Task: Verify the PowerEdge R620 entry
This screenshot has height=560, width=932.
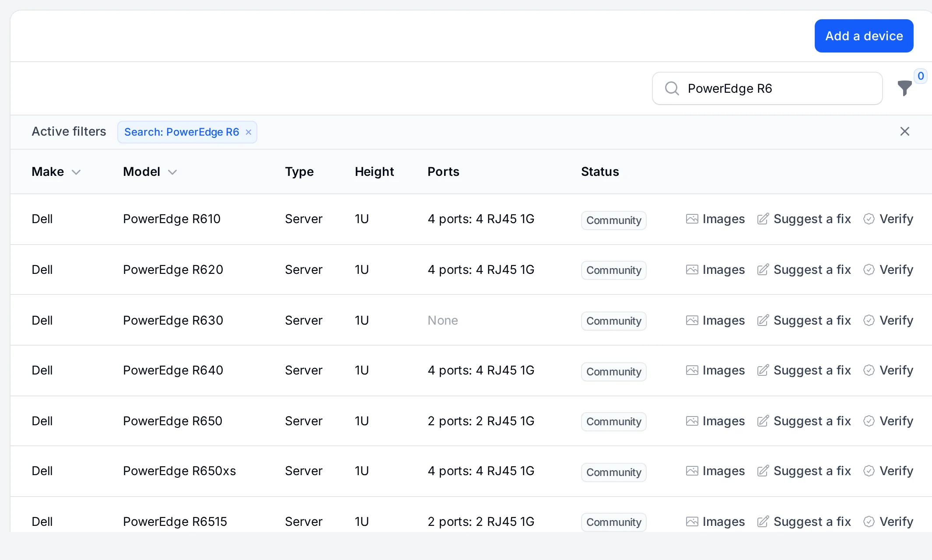Action: pos(888,269)
